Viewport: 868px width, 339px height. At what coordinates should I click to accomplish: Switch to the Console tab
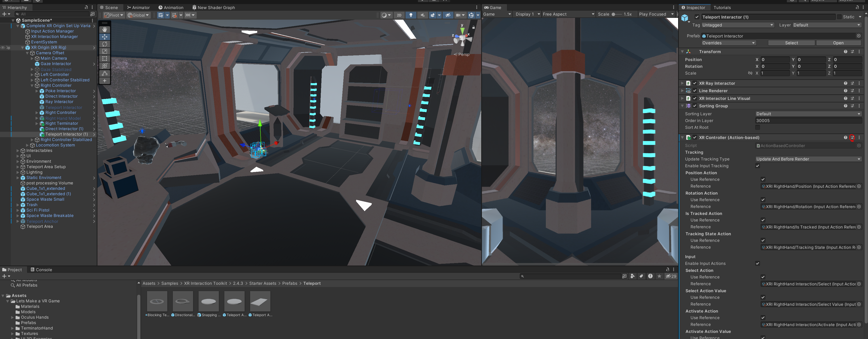[41, 270]
